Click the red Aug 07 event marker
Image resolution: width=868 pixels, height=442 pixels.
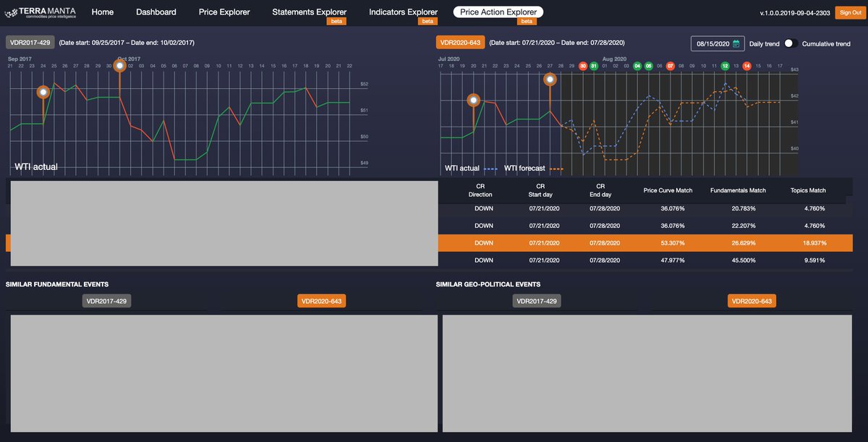pyautogui.click(x=670, y=65)
